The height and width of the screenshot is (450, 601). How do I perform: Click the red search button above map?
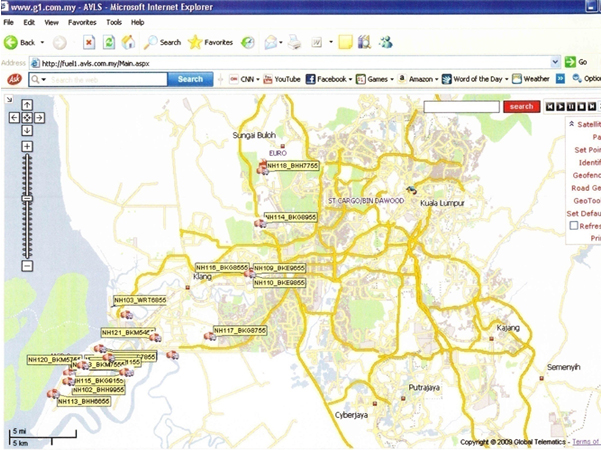[x=520, y=106]
